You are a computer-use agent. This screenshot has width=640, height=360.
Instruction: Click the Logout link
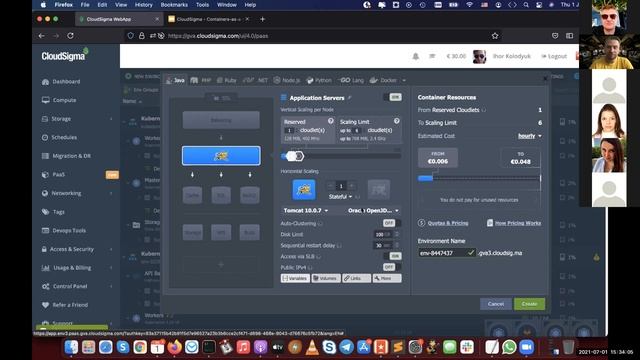pyautogui.click(x=554, y=56)
